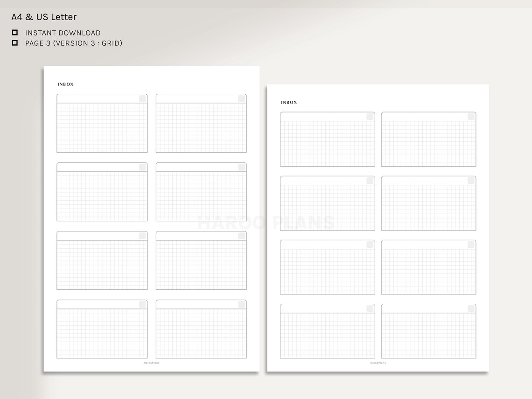Click the HarooPlans footer text on the right page

377,362
